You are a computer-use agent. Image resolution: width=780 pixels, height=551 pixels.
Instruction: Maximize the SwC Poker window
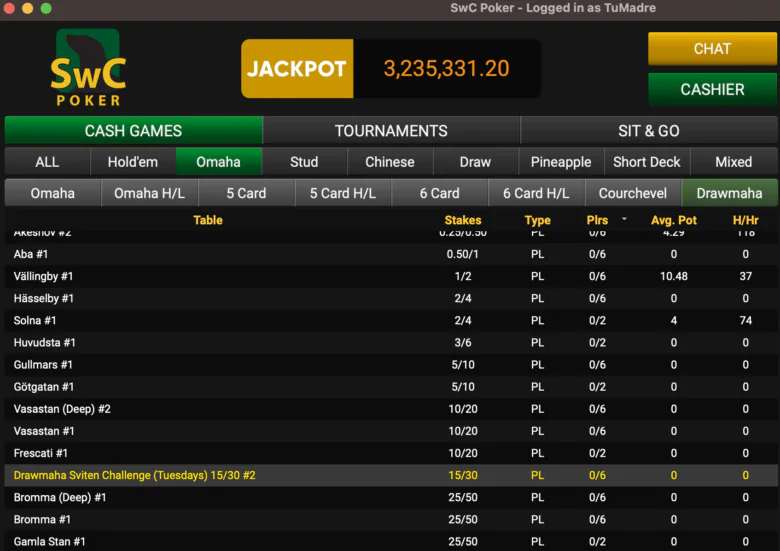tap(46, 8)
